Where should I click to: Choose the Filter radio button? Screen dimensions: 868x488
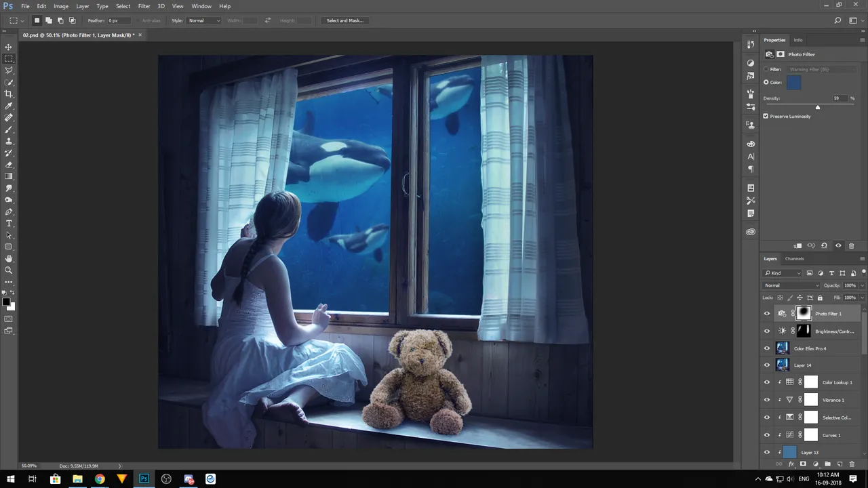(766, 69)
